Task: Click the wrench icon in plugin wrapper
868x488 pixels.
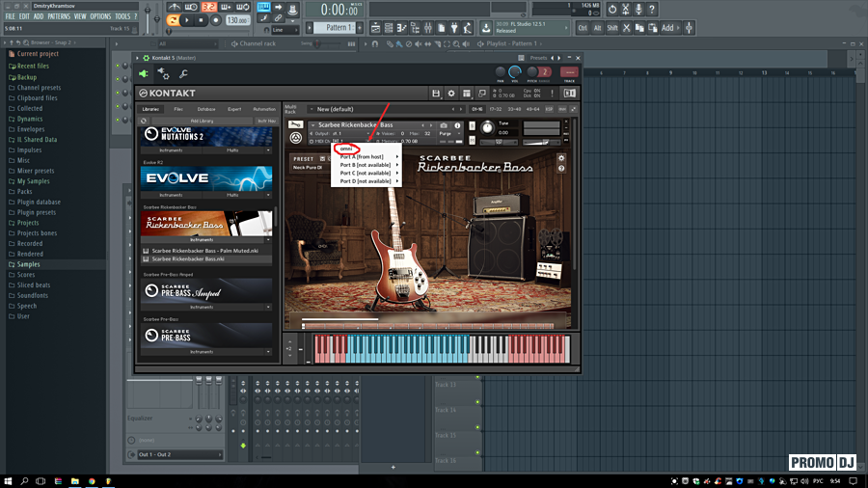Action: [x=183, y=74]
